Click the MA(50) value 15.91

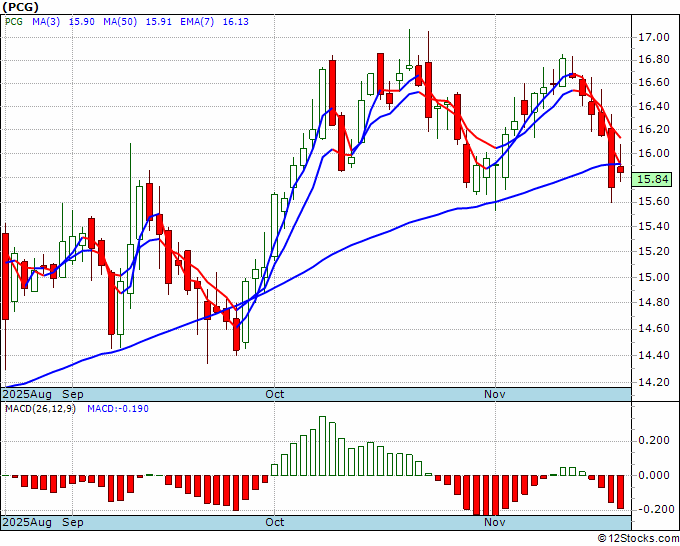click(158, 22)
